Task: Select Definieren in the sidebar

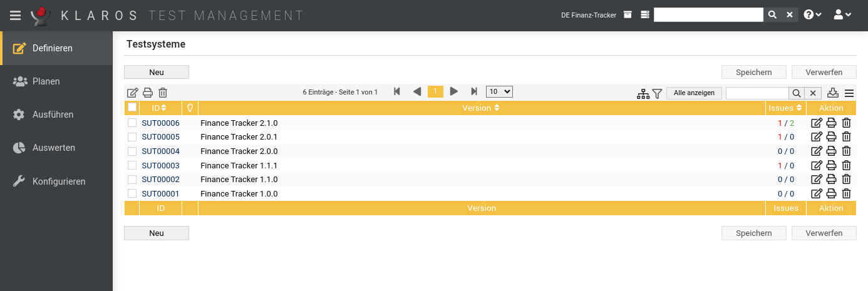Action: click(56, 48)
